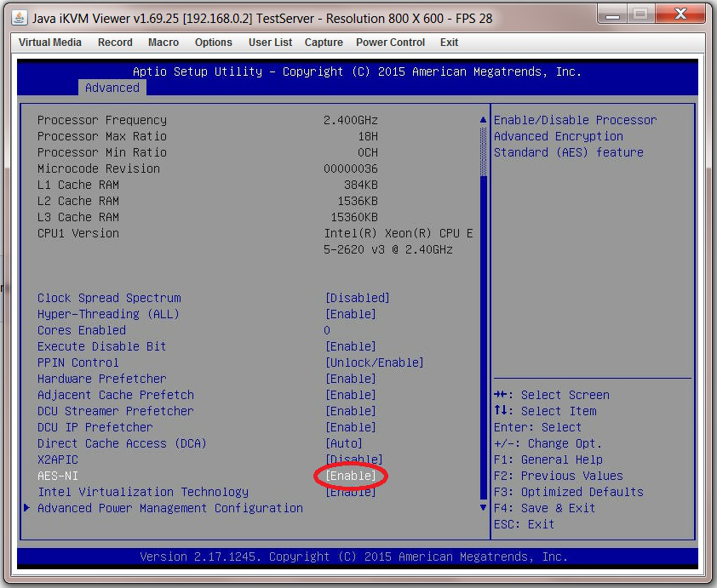Open the Power Control menu
Screen dimensions: 717x588
click(390, 42)
